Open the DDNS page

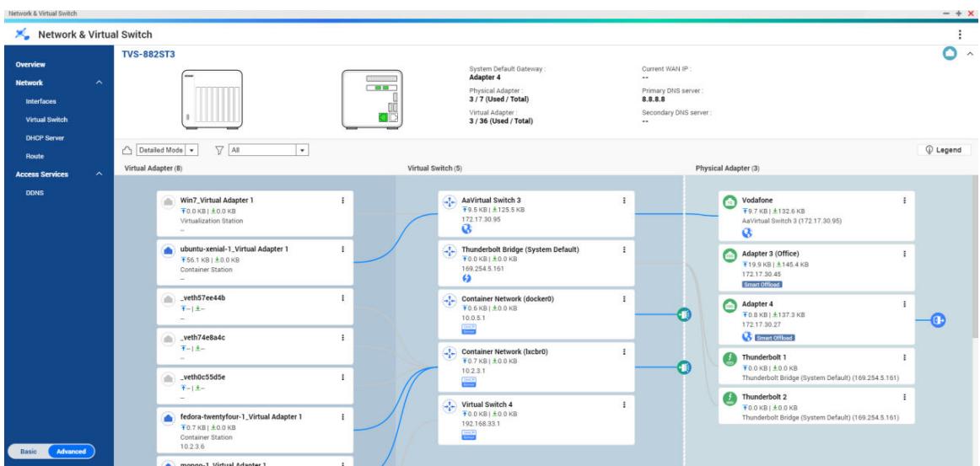click(x=35, y=193)
